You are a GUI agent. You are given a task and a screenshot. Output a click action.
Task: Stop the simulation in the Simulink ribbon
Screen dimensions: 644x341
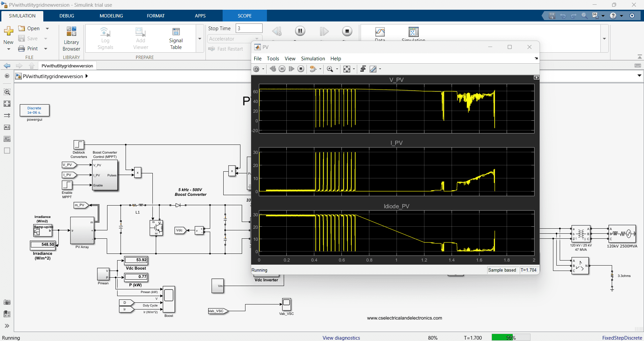[x=347, y=31]
